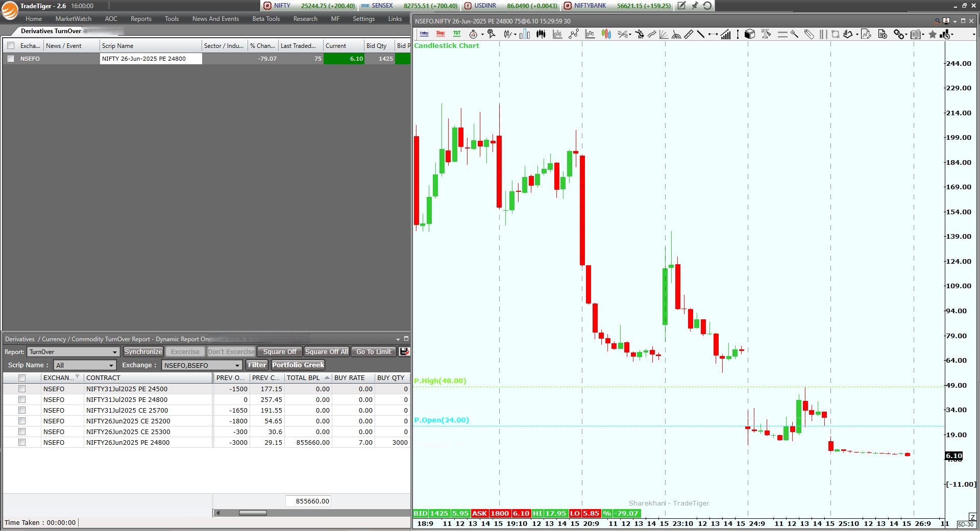Tick the turnover report header select-all checkbox

22,378
